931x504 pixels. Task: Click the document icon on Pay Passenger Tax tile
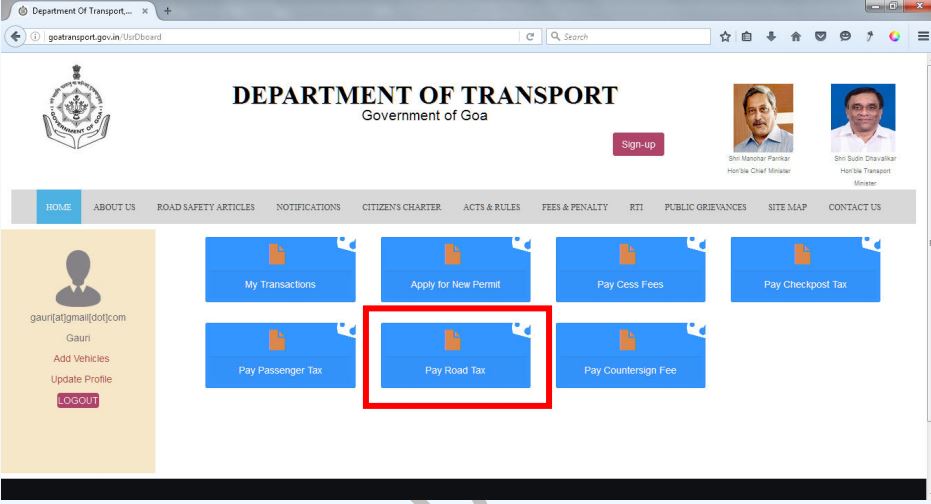pyautogui.click(x=277, y=340)
